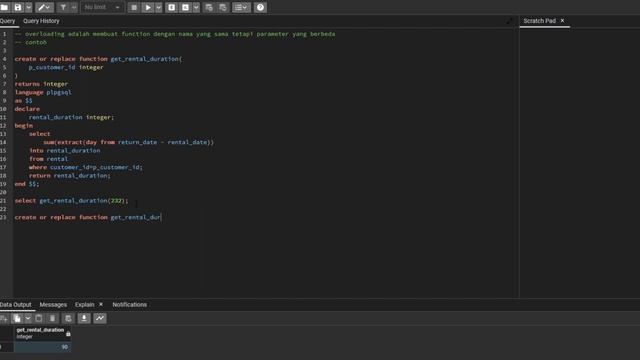Open query tool Help
This screenshot has height=360, width=640.
point(260,7)
